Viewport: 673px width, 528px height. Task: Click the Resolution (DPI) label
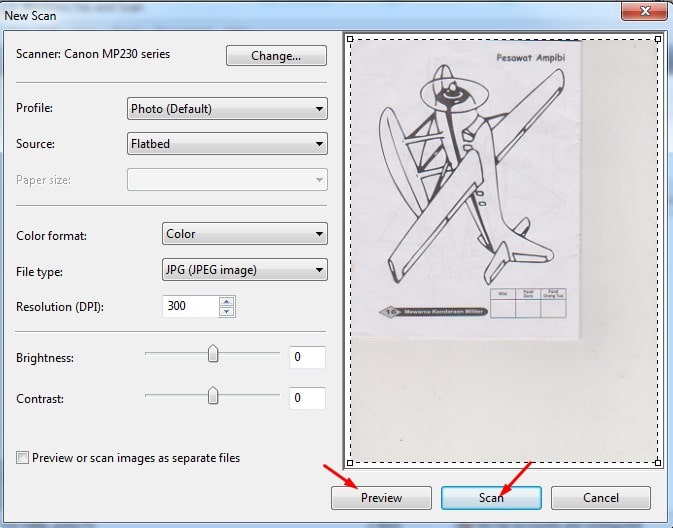[60, 307]
